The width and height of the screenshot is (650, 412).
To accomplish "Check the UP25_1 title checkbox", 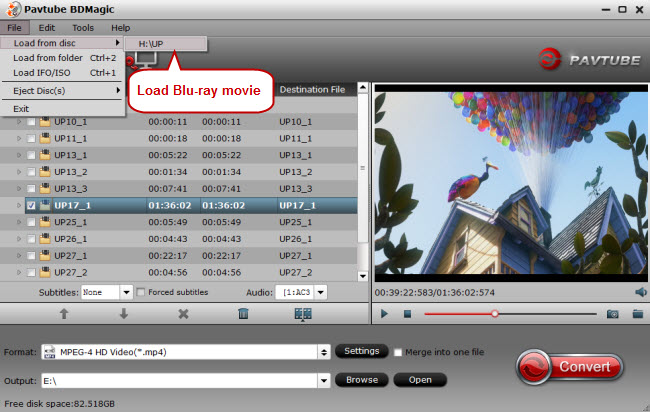I will point(31,222).
